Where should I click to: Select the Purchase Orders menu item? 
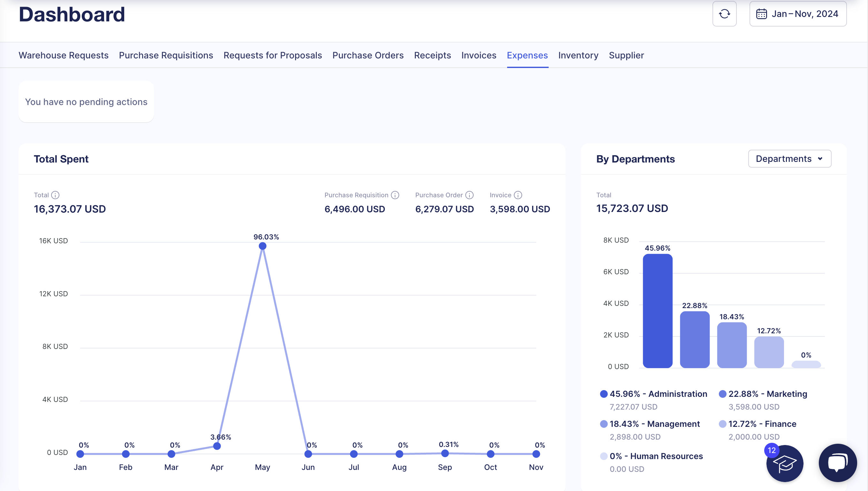click(368, 55)
